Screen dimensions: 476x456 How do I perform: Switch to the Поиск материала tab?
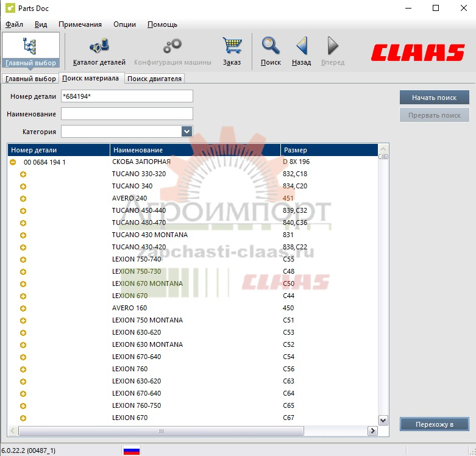click(90, 78)
